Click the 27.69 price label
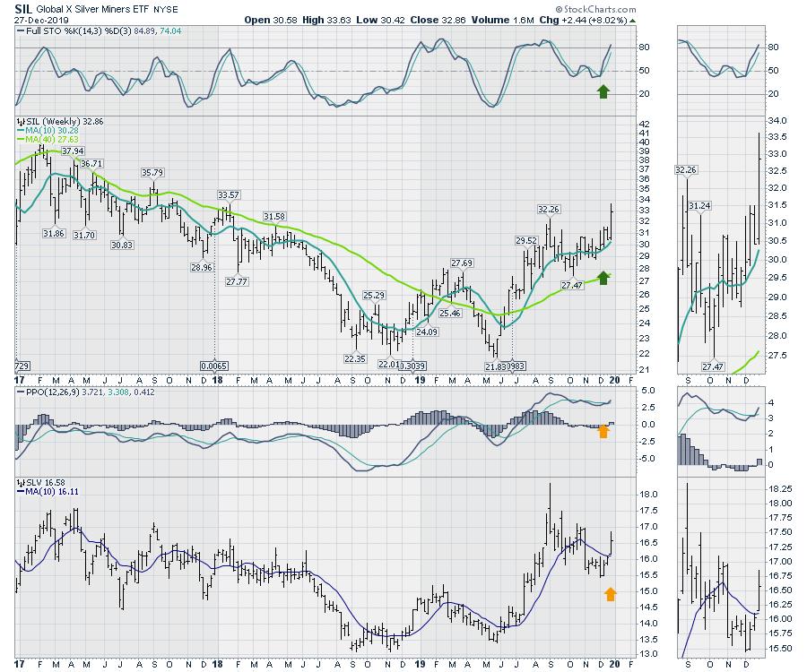The width and height of the screenshot is (807, 672). tap(462, 263)
